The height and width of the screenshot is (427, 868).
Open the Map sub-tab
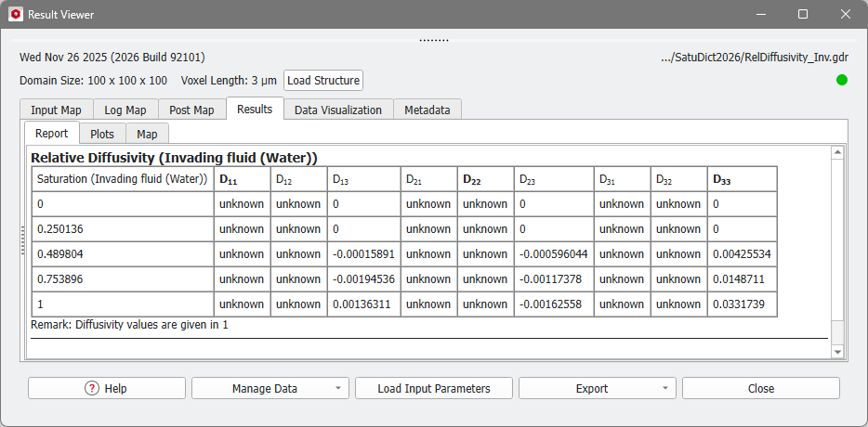(147, 134)
